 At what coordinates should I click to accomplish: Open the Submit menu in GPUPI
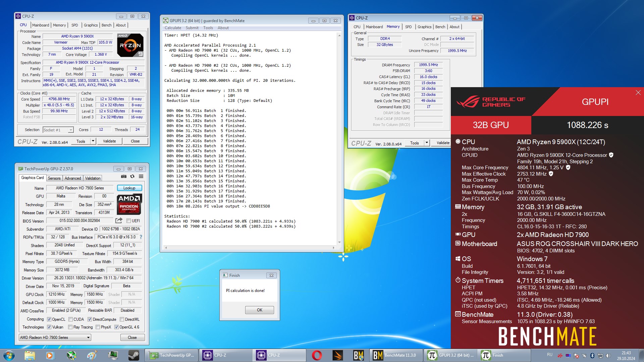pos(192,28)
